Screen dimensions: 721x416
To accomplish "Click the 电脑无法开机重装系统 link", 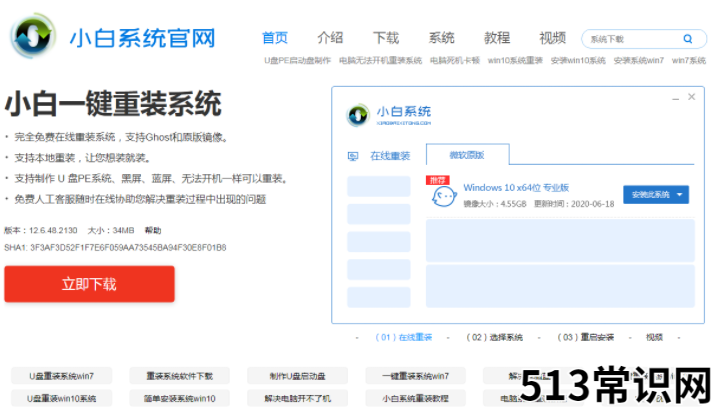I will pyautogui.click(x=380, y=61).
